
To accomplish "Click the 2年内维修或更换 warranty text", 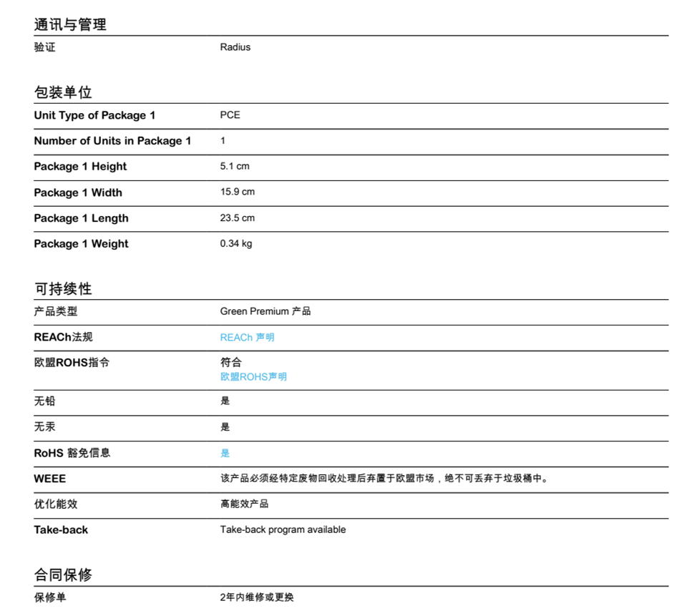I will tap(256, 597).
